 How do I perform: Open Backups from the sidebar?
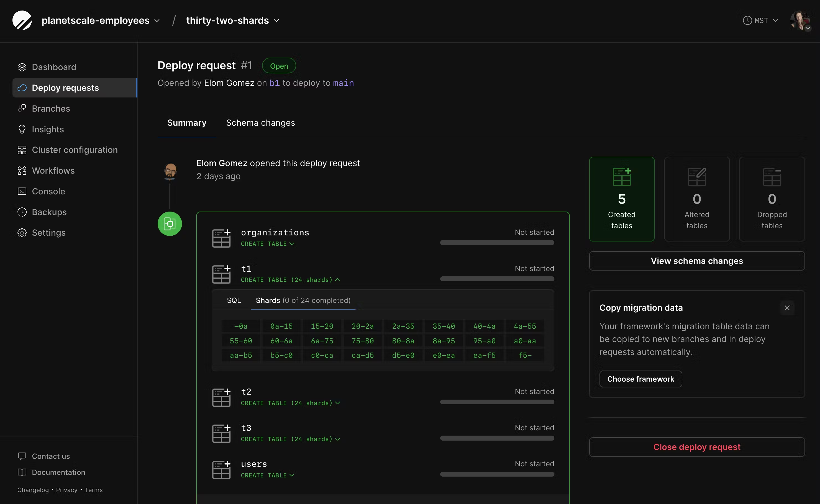[x=49, y=212]
